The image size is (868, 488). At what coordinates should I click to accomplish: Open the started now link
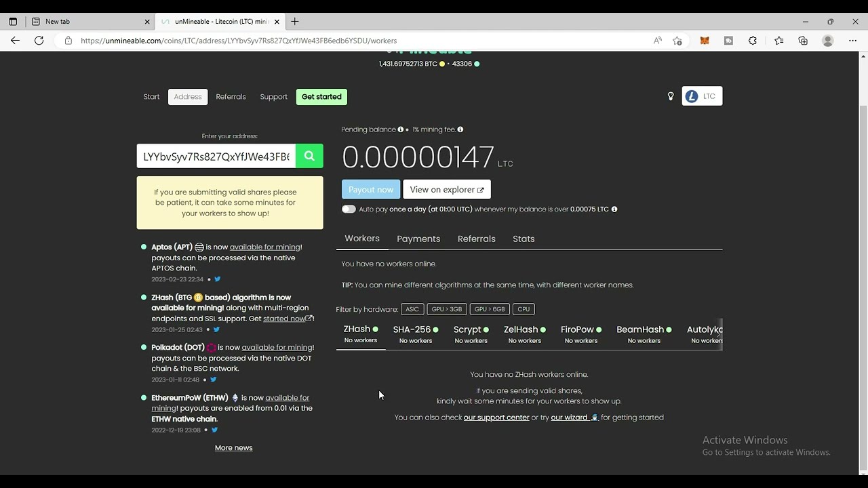tap(288, 319)
